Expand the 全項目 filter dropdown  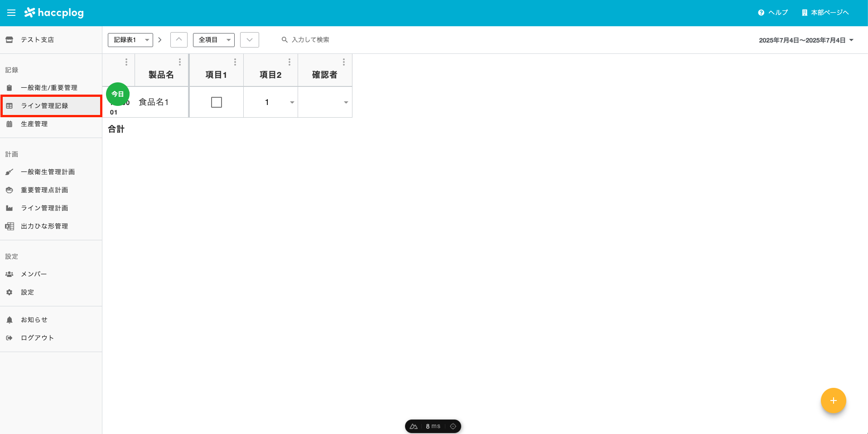tap(229, 40)
